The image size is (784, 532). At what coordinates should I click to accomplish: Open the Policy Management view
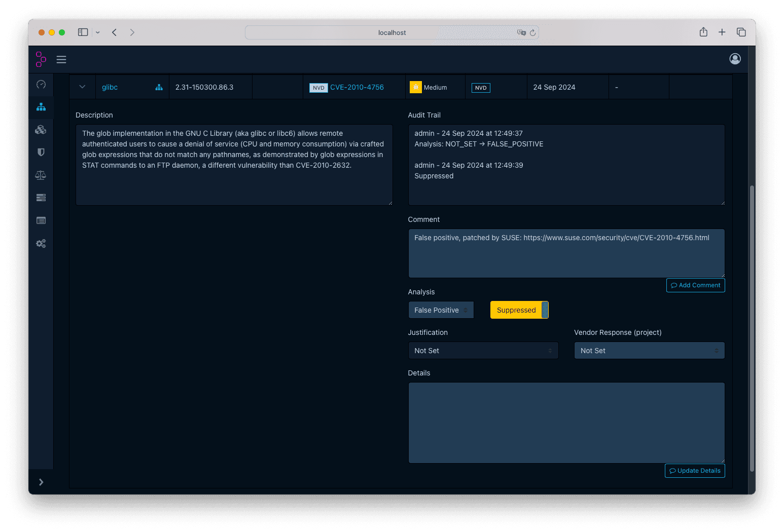41,197
